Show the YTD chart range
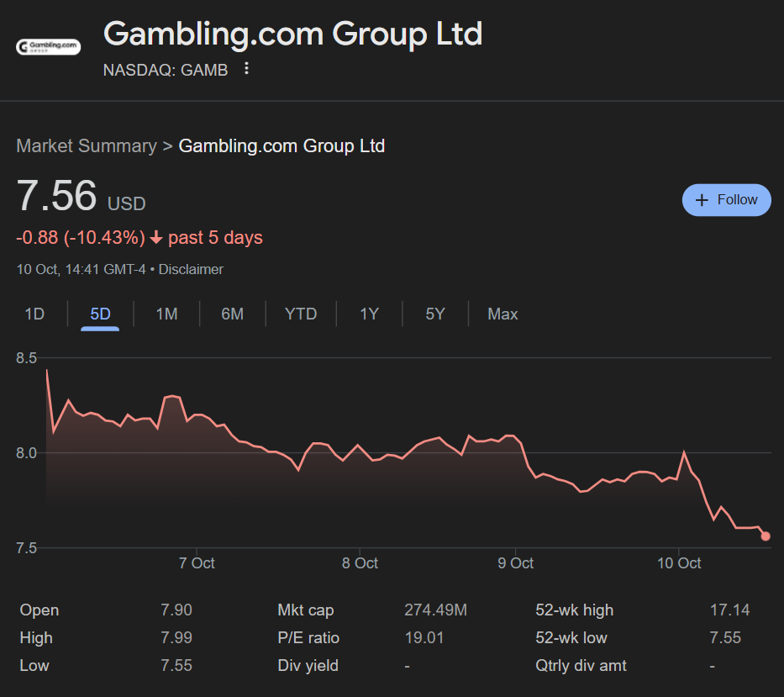This screenshot has width=784, height=697. pyautogui.click(x=301, y=314)
